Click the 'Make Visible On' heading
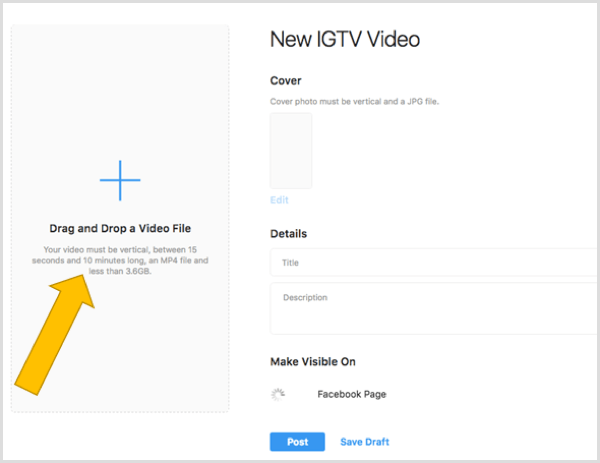600x463 pixels. click(x=313, y=362)
